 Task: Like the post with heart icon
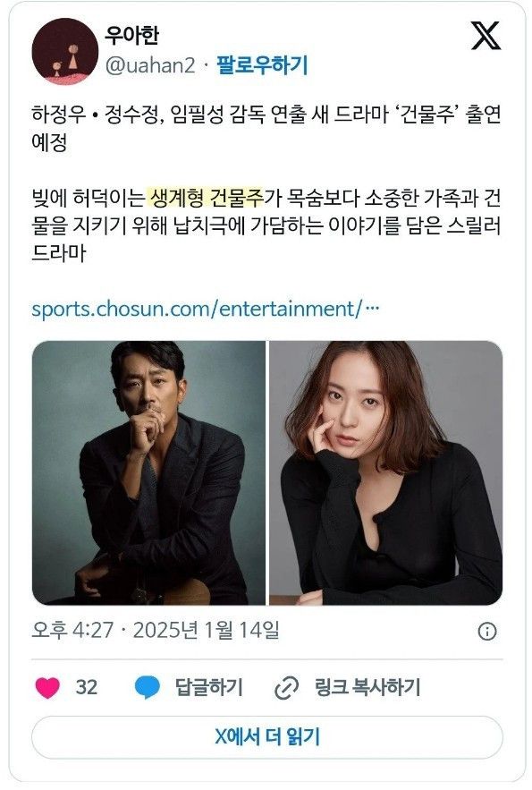[x=47, y=688]
